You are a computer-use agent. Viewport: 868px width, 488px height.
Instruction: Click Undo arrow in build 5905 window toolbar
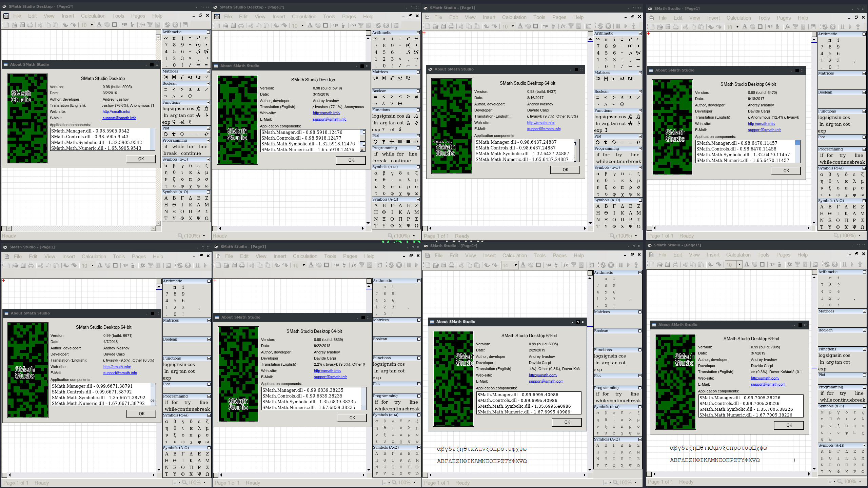65,25
